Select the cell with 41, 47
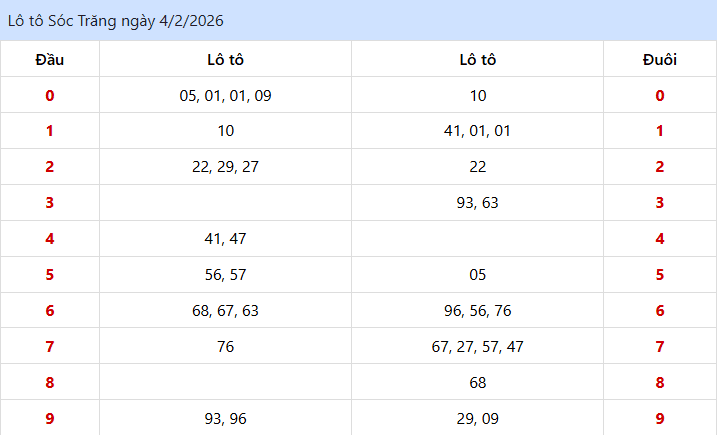718x435 pixels. 225,239
